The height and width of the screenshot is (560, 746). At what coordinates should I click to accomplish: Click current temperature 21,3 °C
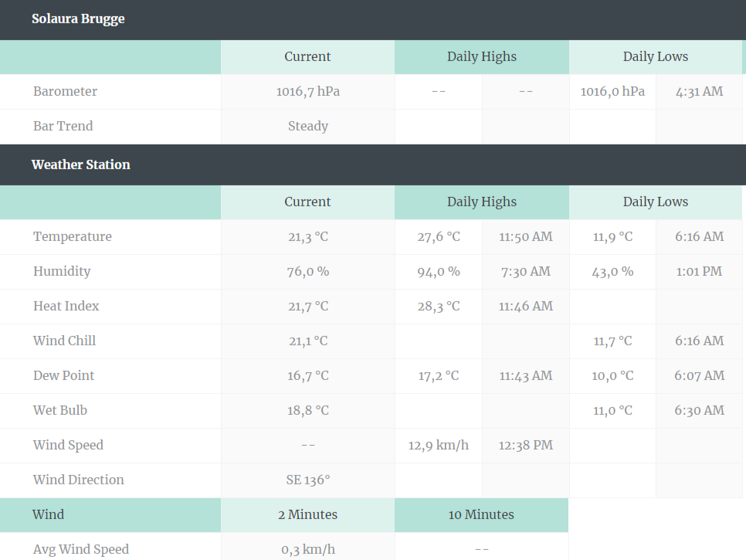[308, 236]
